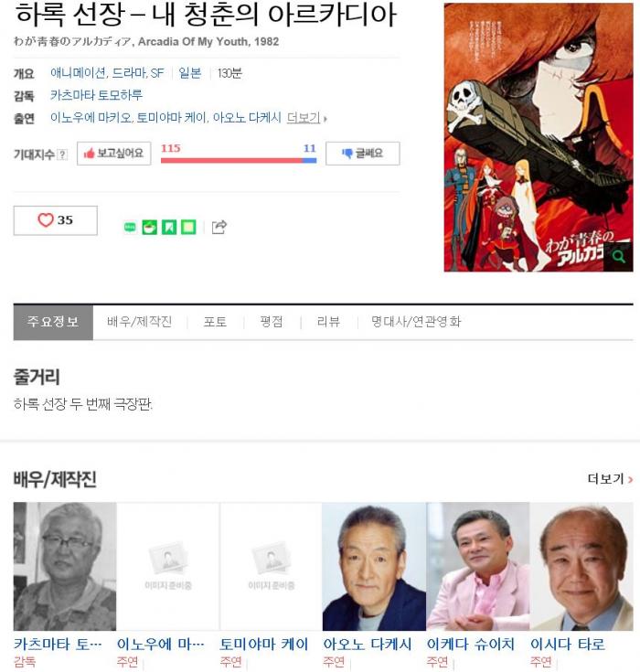Toggle the 글쎄요 thumbs-down button

(x=363, y=154)
